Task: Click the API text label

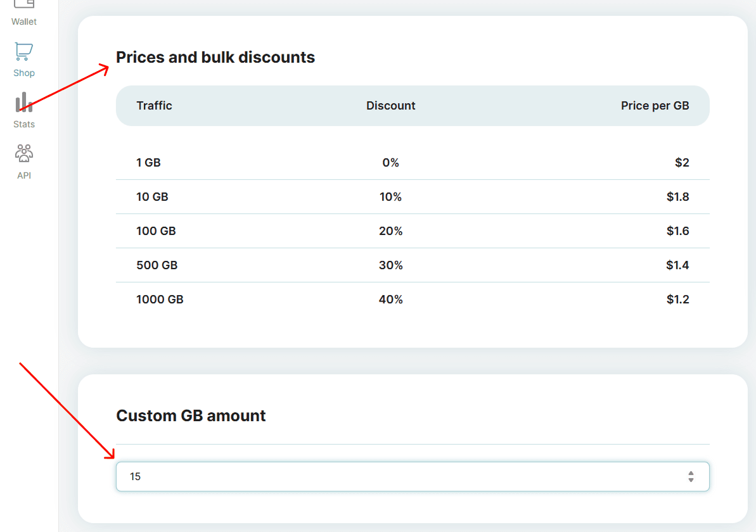Action: click(x=24, y=175)
